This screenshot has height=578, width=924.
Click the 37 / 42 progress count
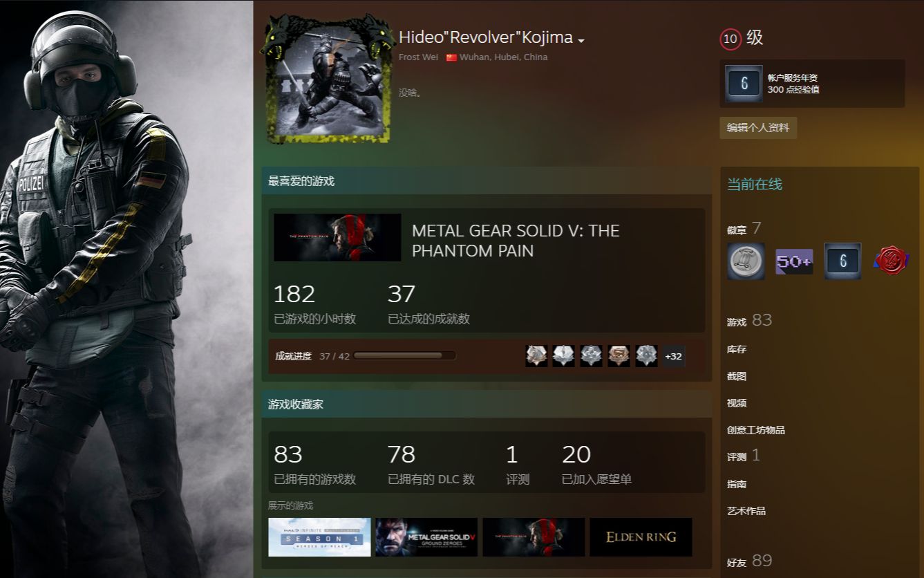click(334, 357)
